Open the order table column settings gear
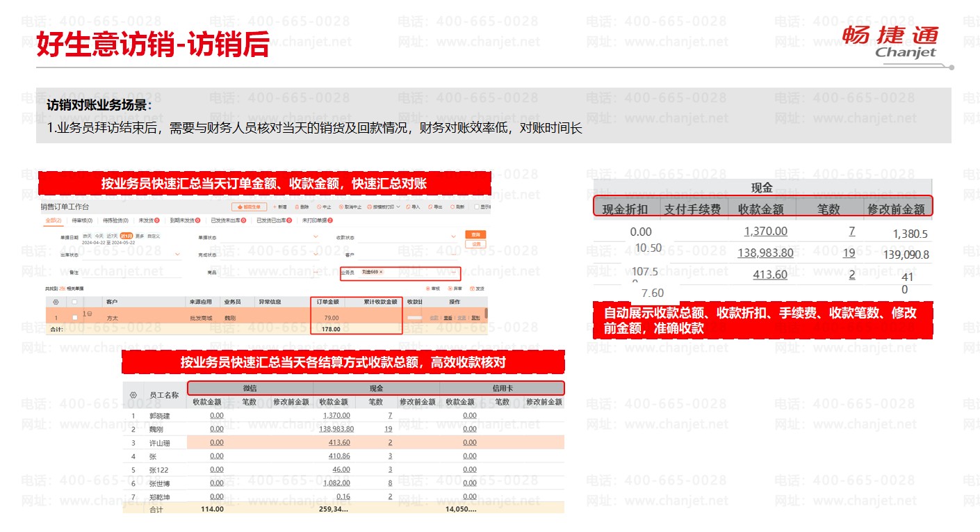The image size is (980, 532). coord(56,302)
